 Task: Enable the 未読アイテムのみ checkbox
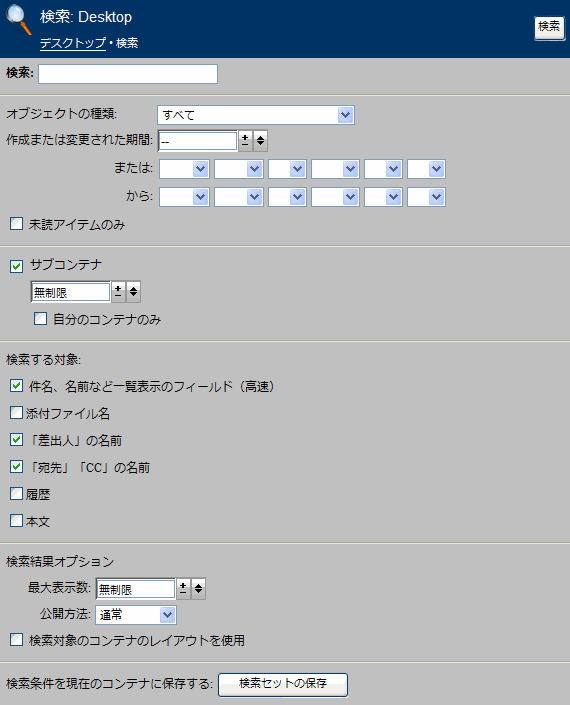(x=17, y=223)
